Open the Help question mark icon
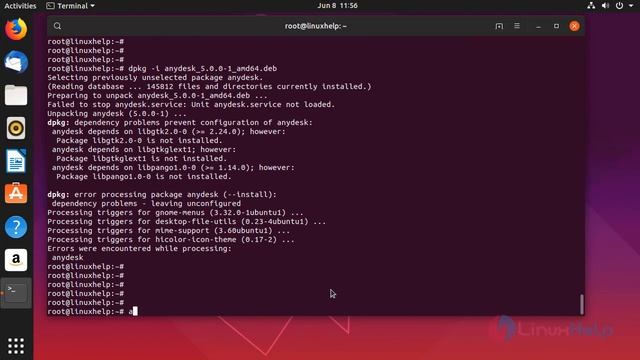 coord(16,227)
